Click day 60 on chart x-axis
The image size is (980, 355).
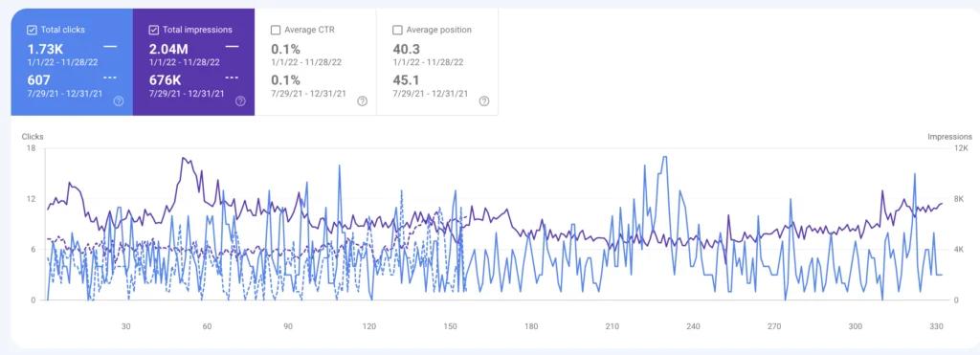click(207, 326)
